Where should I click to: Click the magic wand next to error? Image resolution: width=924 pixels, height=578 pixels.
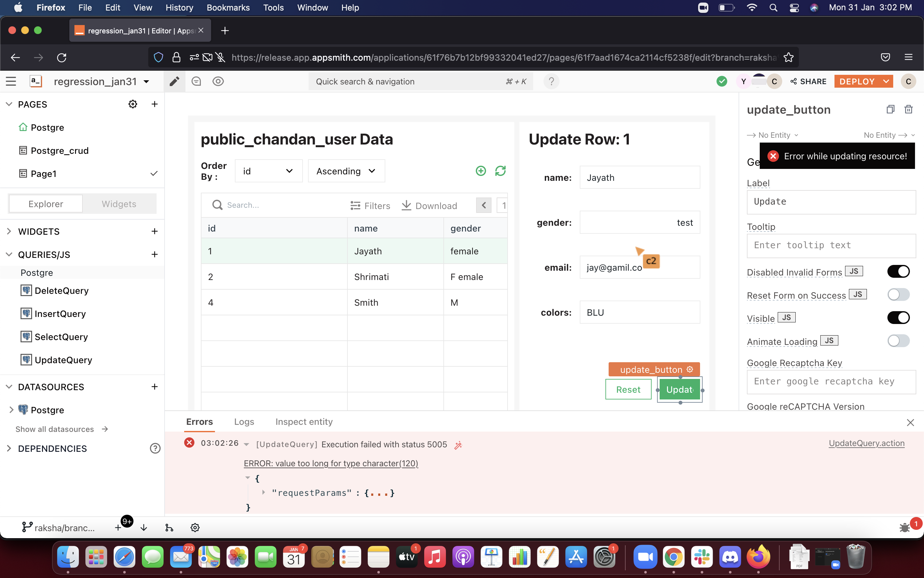(458, 445)
